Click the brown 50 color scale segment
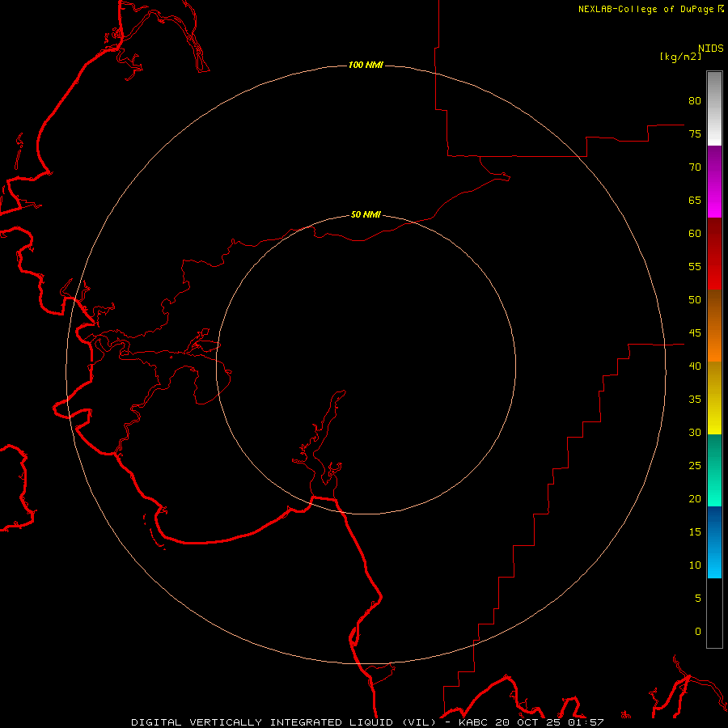Screen dimensions: 728x728 [x=714, y=307]
